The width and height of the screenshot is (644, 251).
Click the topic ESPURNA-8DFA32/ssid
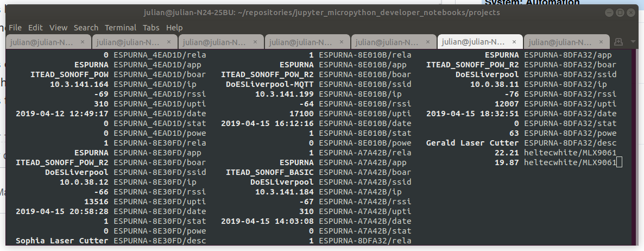click(571, 74)
